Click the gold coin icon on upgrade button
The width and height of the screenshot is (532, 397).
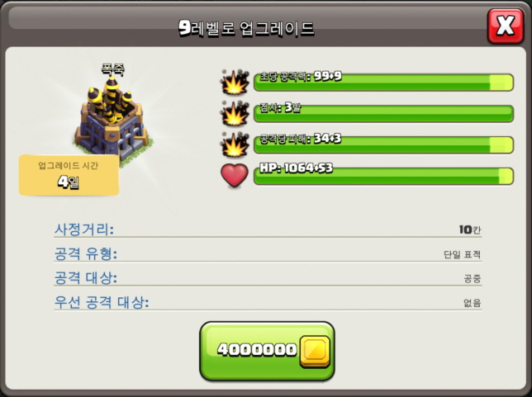tap(315, 352)
